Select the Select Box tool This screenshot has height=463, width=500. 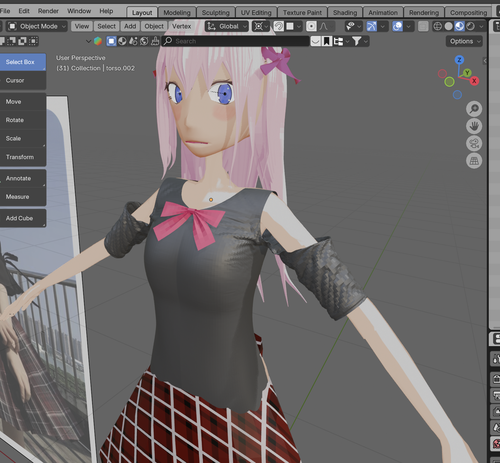point(23,62)
